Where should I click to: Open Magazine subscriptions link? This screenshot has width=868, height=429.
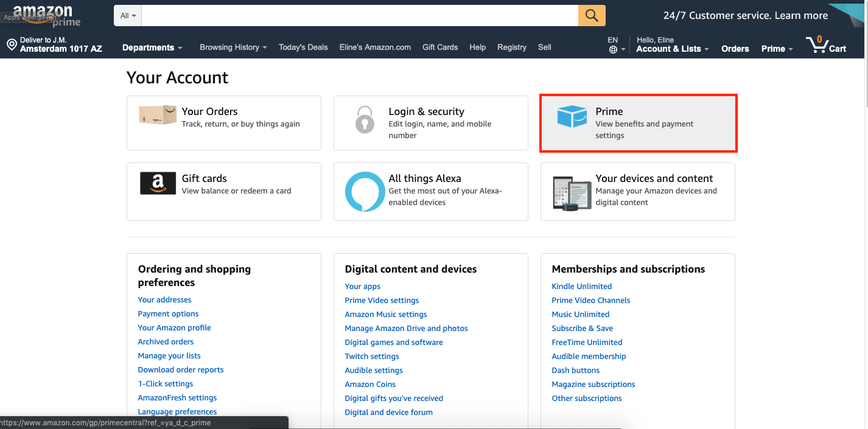[x=593, y=384]
